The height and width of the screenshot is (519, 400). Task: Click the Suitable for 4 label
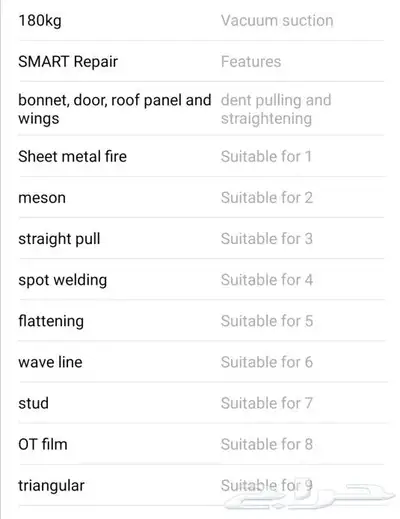pos(267,280)
